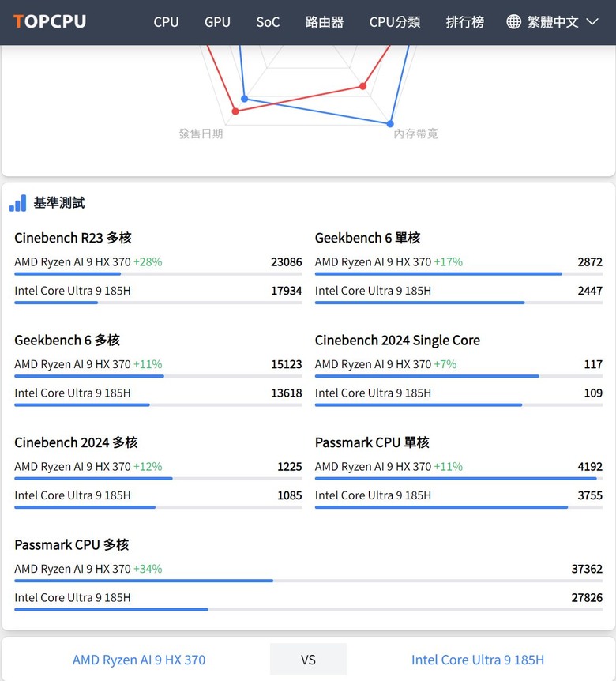Viewport: 616px width, 681px height.
Task: Open the TOPCPU home logo
Action: pos(50,21)
